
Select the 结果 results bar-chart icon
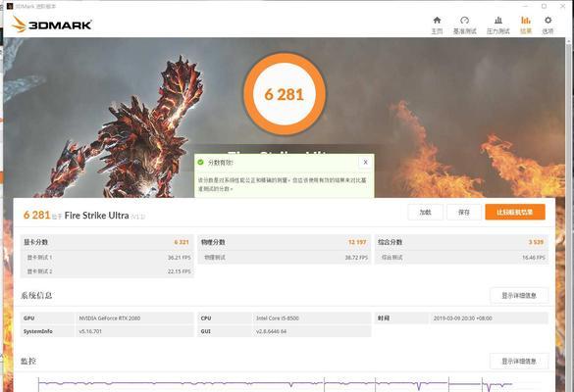(526, 21)
